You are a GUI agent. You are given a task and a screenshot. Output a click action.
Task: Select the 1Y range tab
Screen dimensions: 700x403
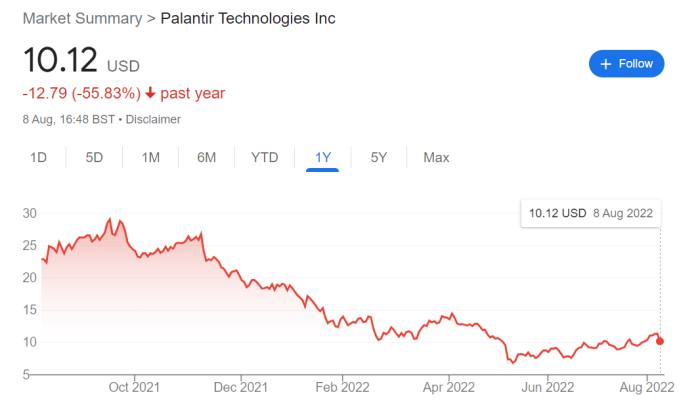click(322, 157)
